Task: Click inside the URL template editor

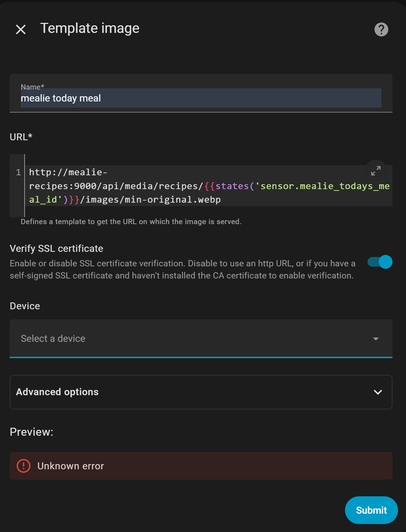Action: click(x=208, y=186)
